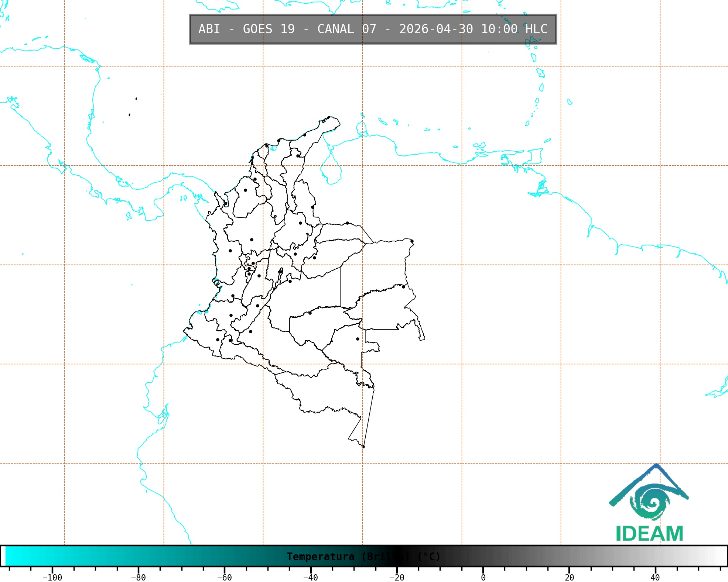This screenshot has width=728, height=582.
Task: Click the lower black island marker in the Caribbean
Action: 129,115
